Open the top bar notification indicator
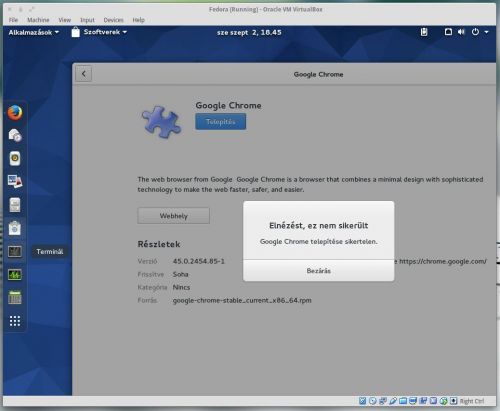The width and height of the screenshot is (500, 411). point(448,32)
